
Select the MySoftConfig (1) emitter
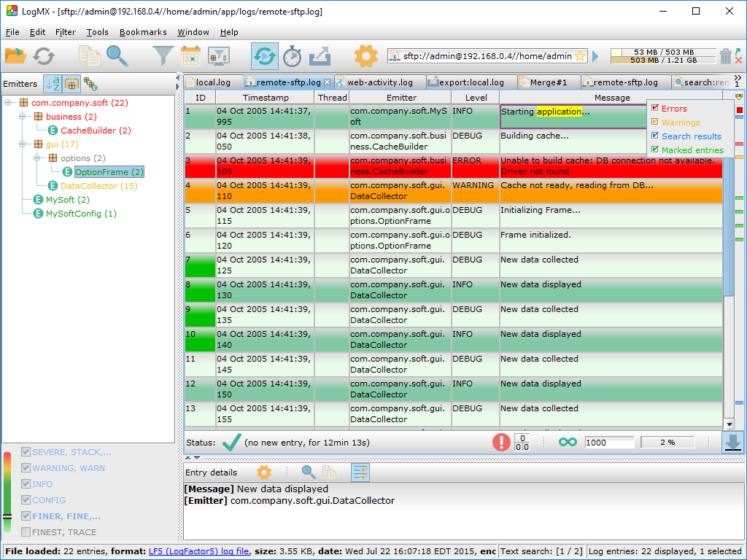(81, 214)
